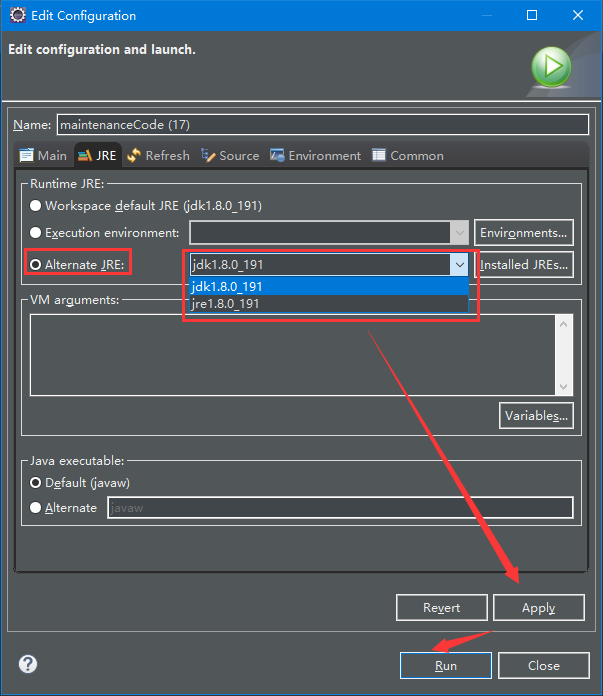Go to the Source tab

tap(230, 155)
